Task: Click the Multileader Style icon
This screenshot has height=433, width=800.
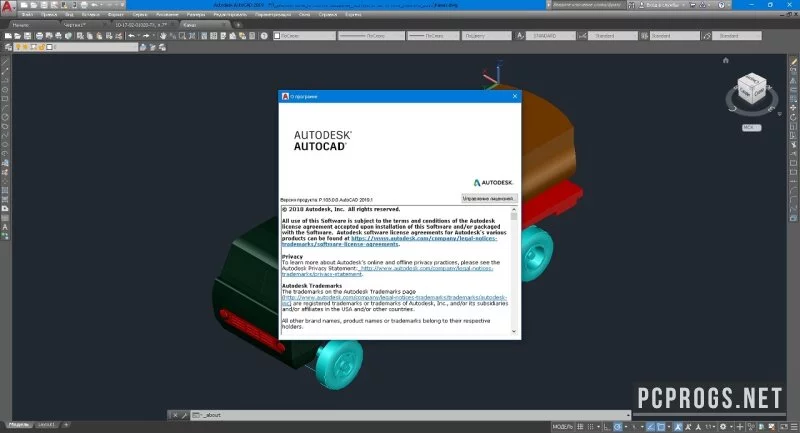Action: (707, 36)
